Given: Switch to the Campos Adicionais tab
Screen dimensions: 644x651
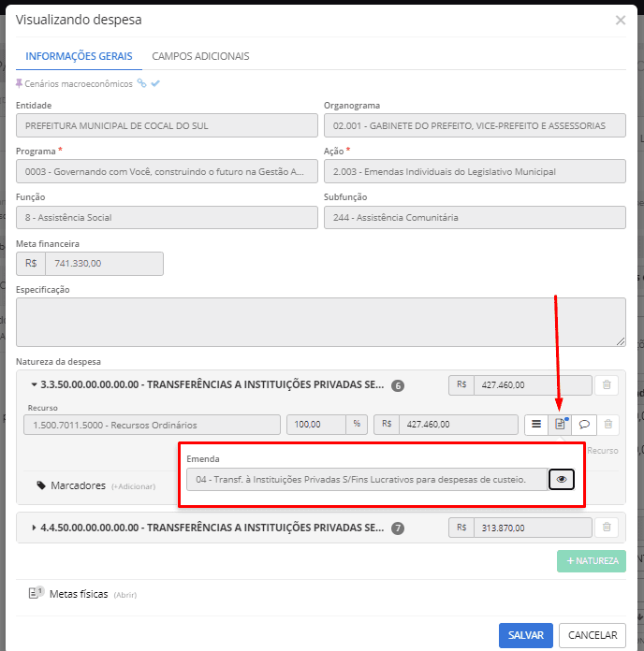Looking at the screenshot, I should (200, 56).
